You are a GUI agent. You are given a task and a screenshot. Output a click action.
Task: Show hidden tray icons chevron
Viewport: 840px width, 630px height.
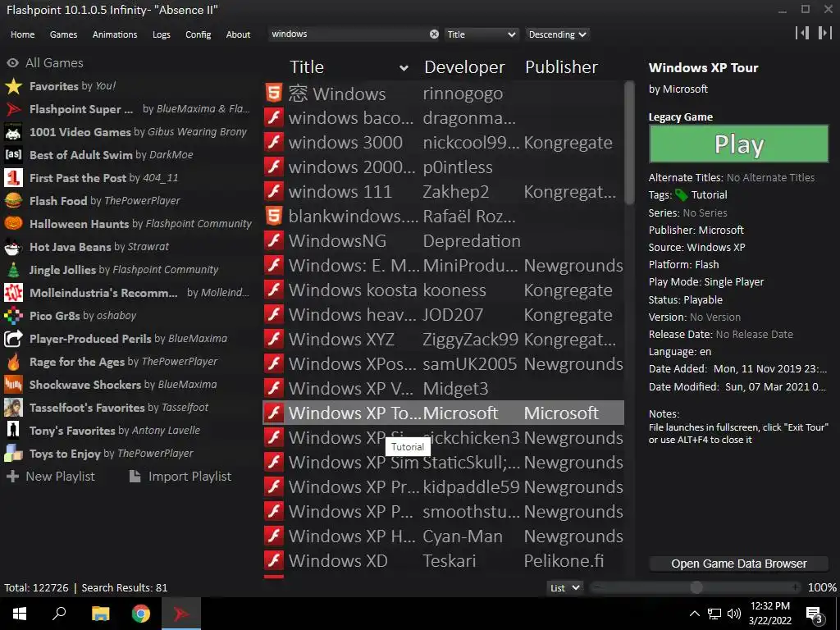(x=694, y=614)
